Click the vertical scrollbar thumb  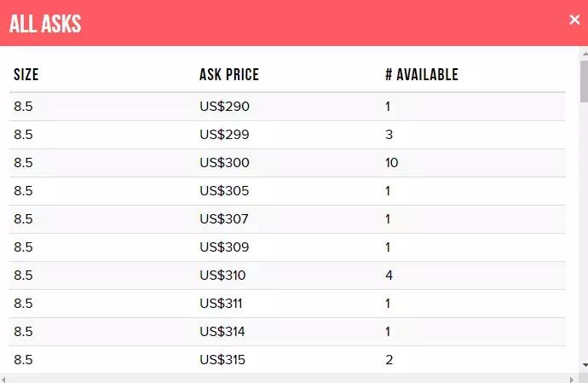(583, 81)
